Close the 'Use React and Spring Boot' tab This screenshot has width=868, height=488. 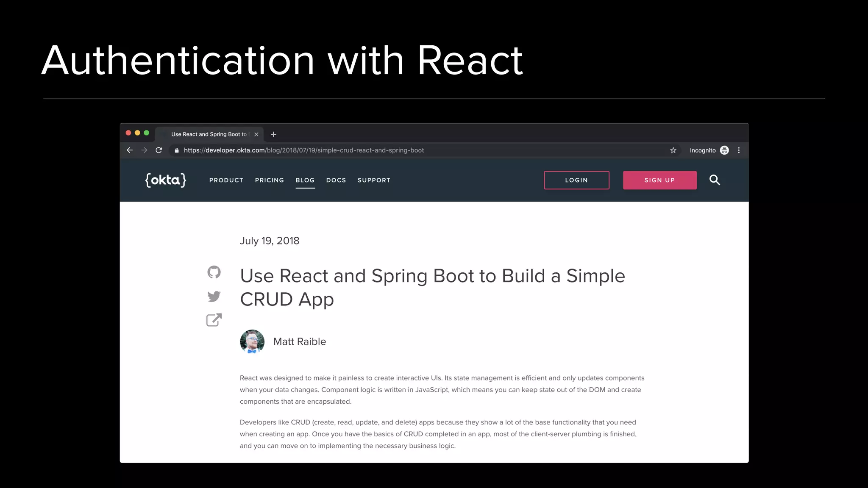coord(256,134)
